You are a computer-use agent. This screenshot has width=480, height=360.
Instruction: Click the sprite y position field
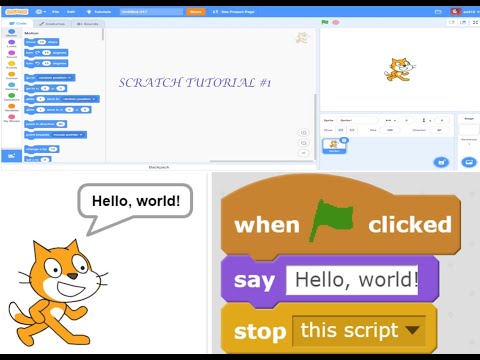pyautogui.click(x=442, y=120)
